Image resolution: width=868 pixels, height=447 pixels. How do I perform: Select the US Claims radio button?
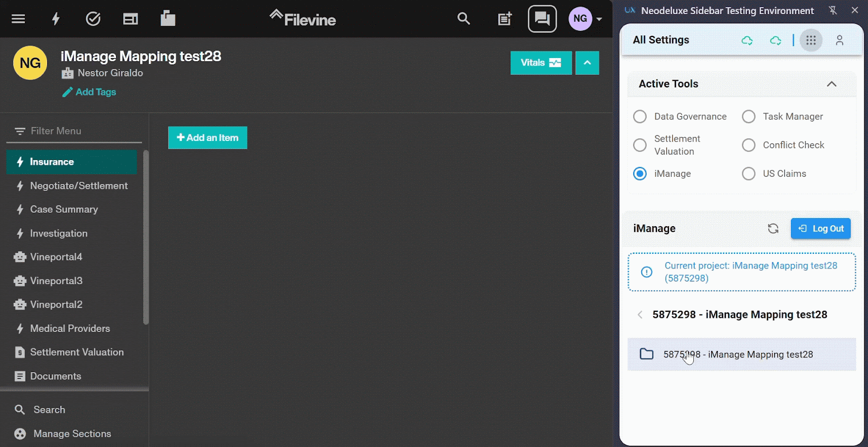(749, 174)
